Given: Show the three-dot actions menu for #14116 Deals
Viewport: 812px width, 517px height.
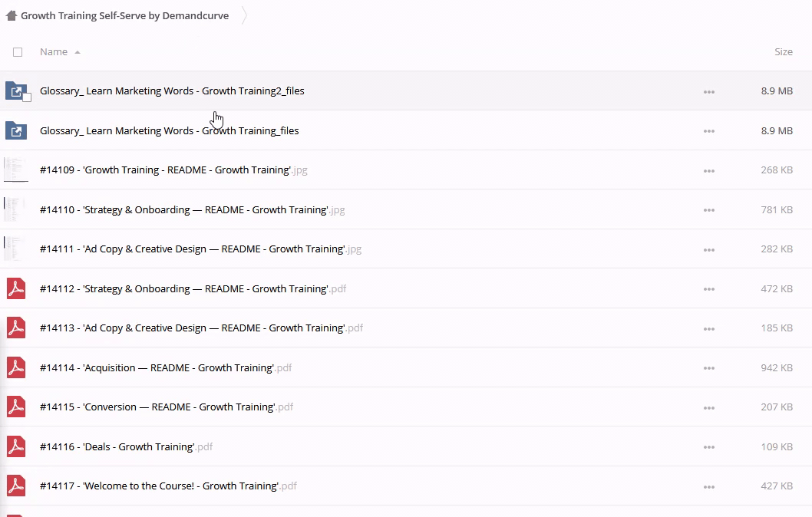Looking at the screenshot, I should pos(708,447).
